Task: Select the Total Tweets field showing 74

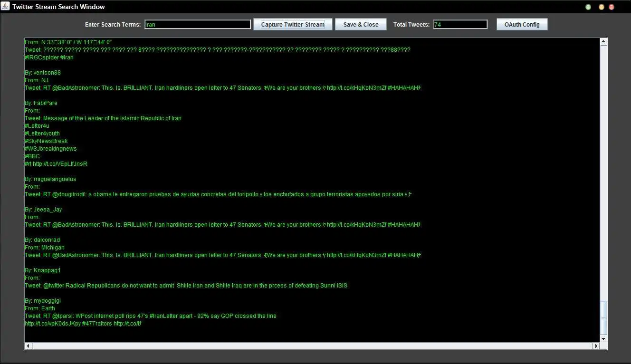Action: point(460,24)
